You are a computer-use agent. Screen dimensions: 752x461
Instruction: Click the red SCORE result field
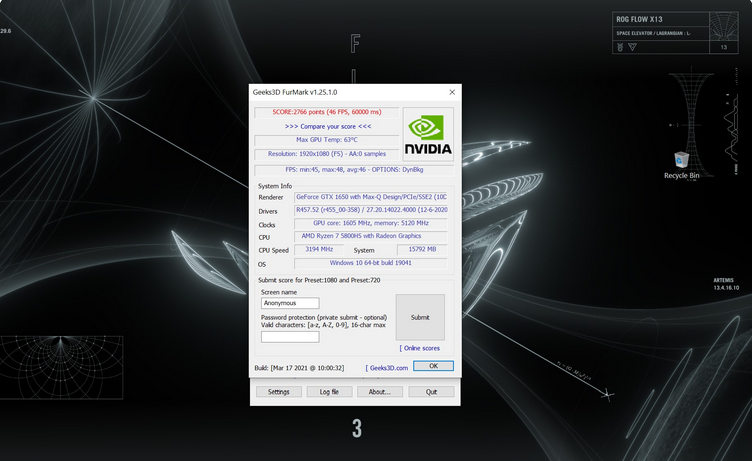coord(327,113)
